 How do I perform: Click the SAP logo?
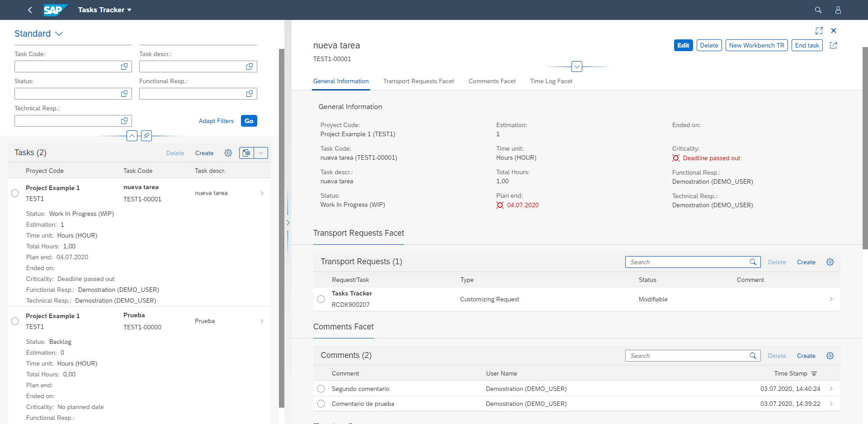(55, 10)
